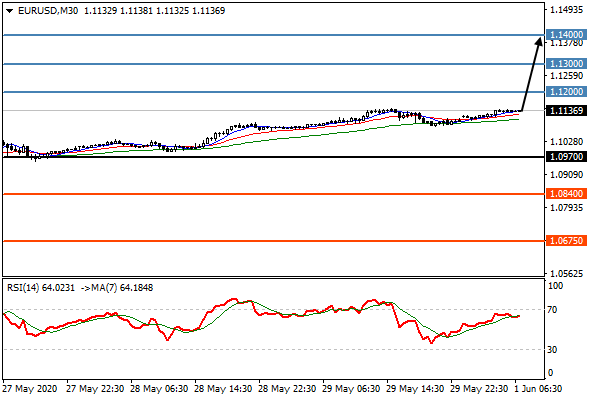Select the orange 1.06750 level label
The width and height of the screenshot is (590, 400).
566,240
